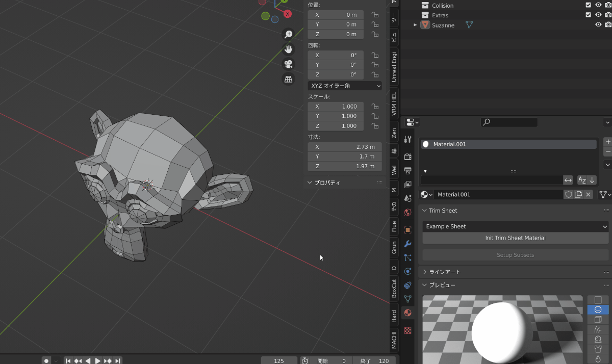Collapse the プレビュー panel

[x=424, y=285]
